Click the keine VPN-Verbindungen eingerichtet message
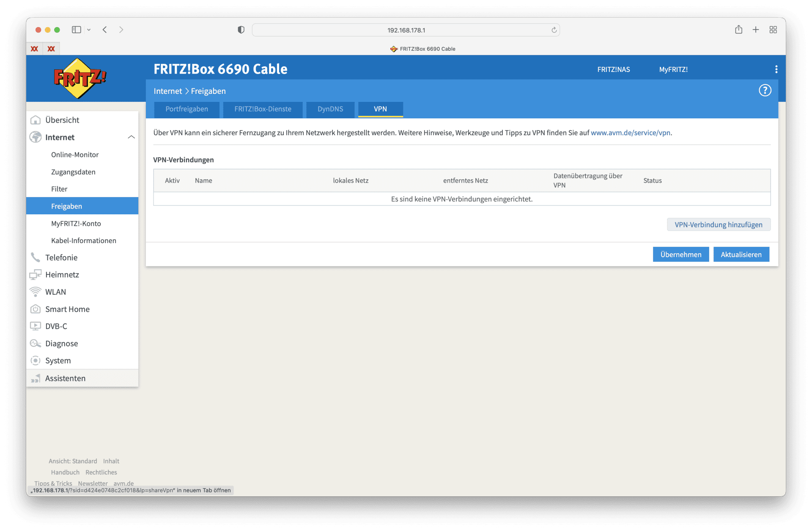 tap(462, 199)
